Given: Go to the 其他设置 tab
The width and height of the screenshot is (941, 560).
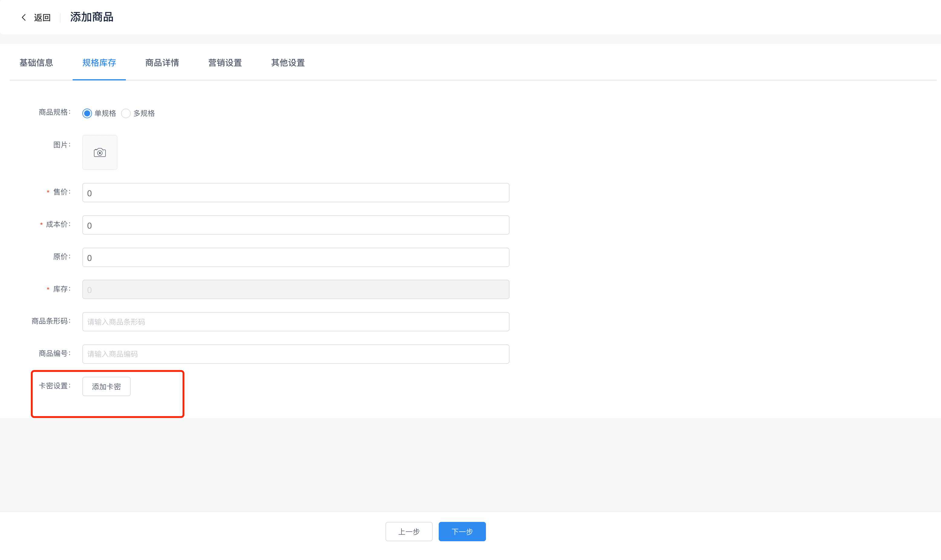Looking at the screenshot, I should pos(288,63).
